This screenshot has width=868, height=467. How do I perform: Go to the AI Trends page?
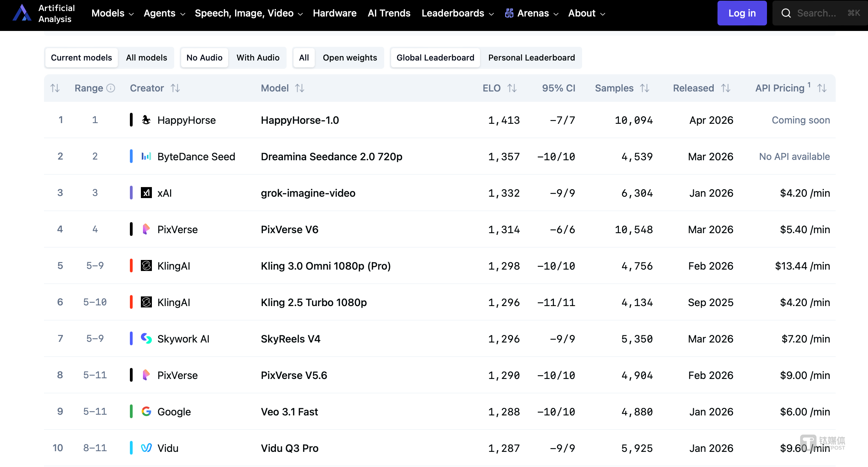tap(389, 13)
